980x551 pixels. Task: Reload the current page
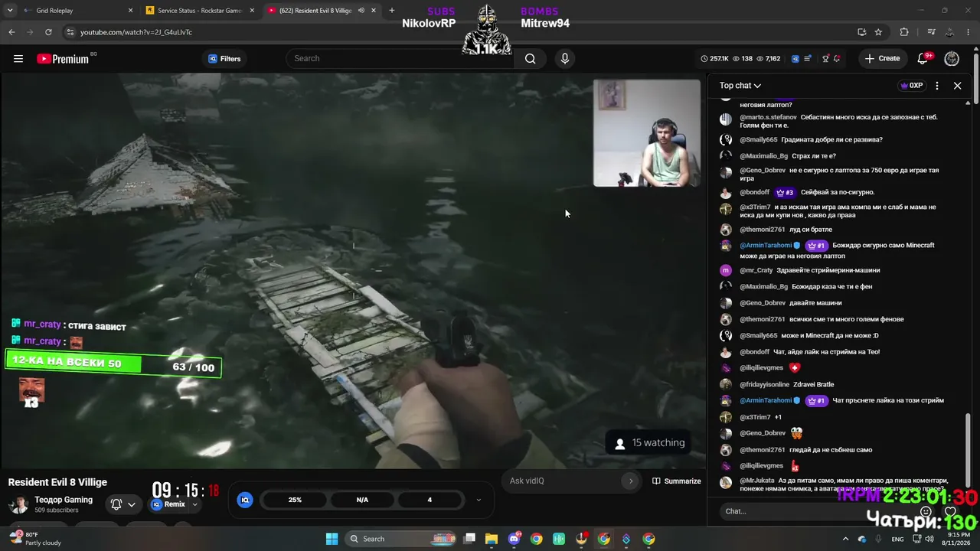48,32
